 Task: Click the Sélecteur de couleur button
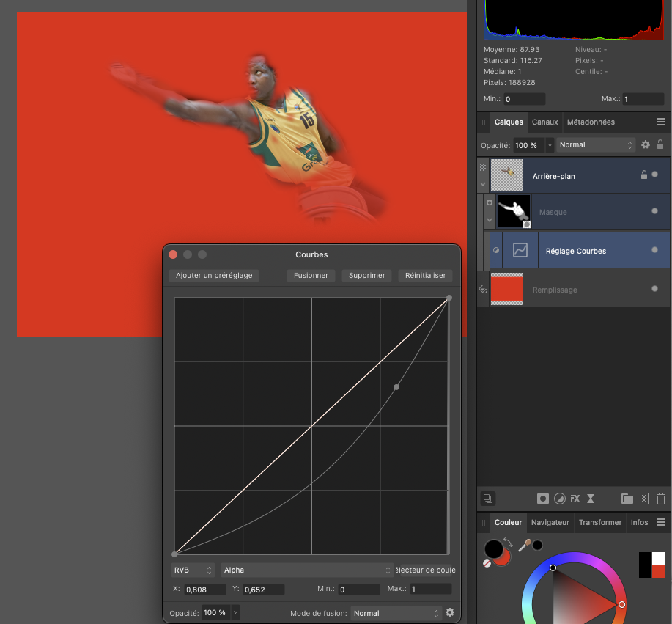425,570
